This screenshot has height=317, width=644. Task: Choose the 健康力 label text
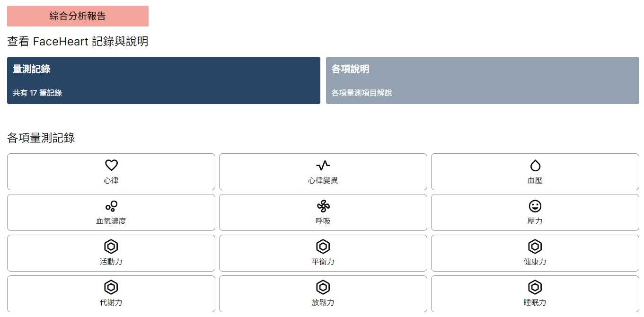[x=535, y=262]
